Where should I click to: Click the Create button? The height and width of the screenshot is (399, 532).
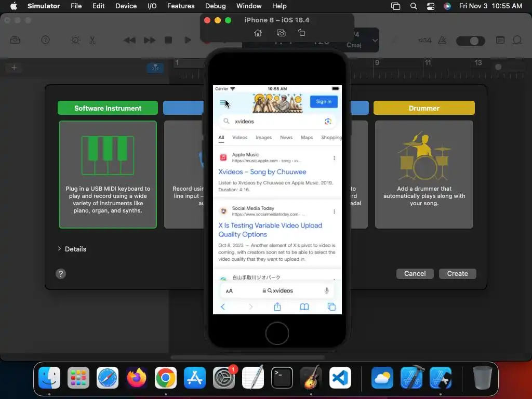(x=457, y=273)
